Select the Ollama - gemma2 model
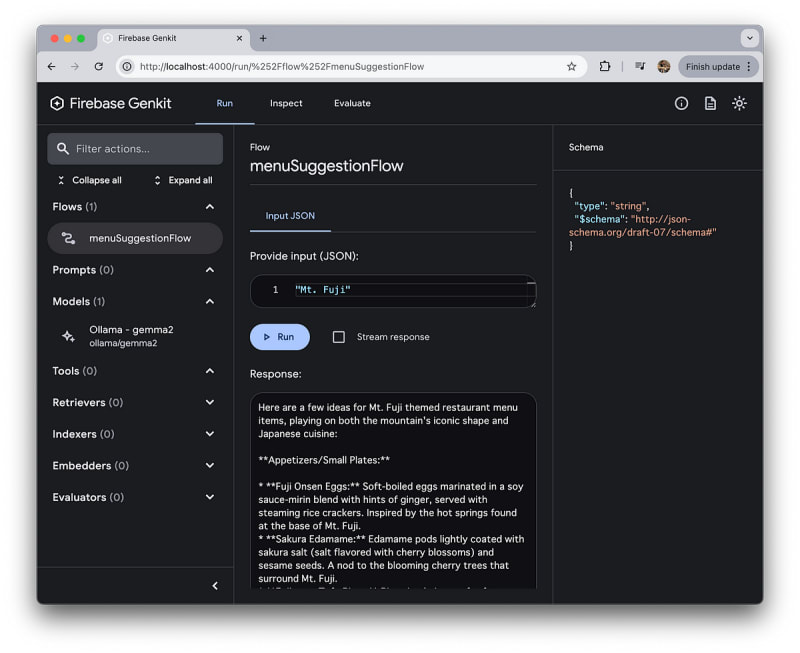The height and width of the screenshot is (653, 800). tap(130, 336)
